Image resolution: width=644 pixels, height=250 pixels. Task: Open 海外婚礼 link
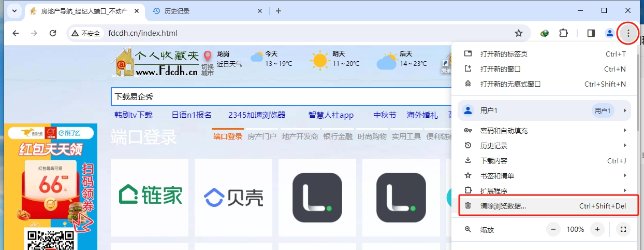422,115
